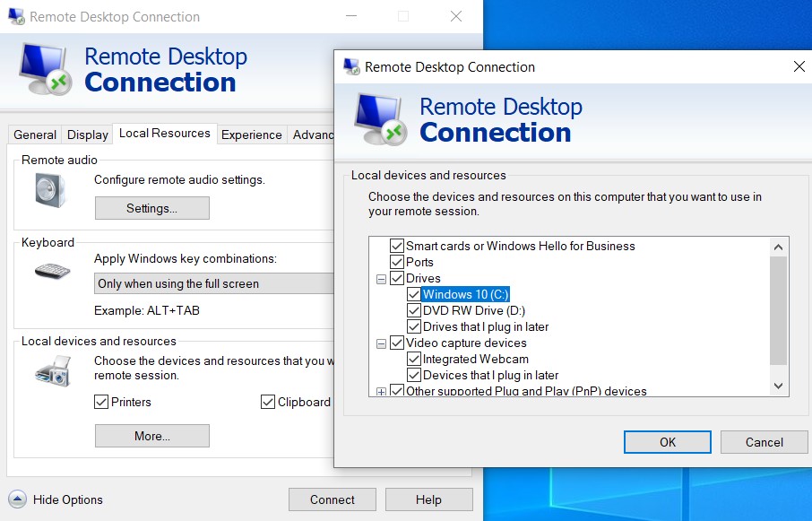
Task: Switch to the General tab
Action: click(35, 135)
